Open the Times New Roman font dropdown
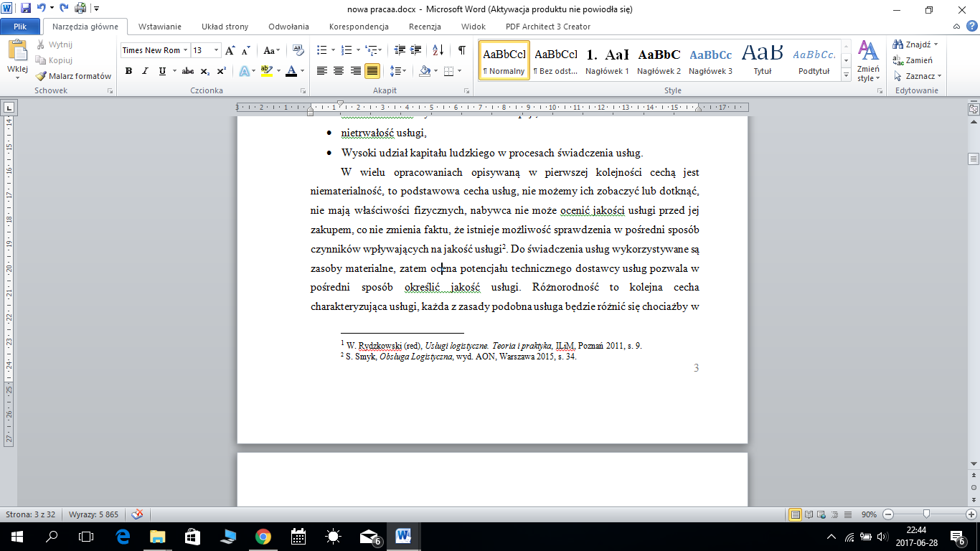 coord(185,50)
